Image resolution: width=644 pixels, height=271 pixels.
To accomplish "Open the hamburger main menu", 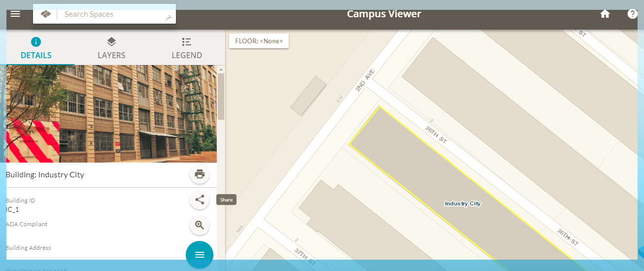I will coord(15,14).
